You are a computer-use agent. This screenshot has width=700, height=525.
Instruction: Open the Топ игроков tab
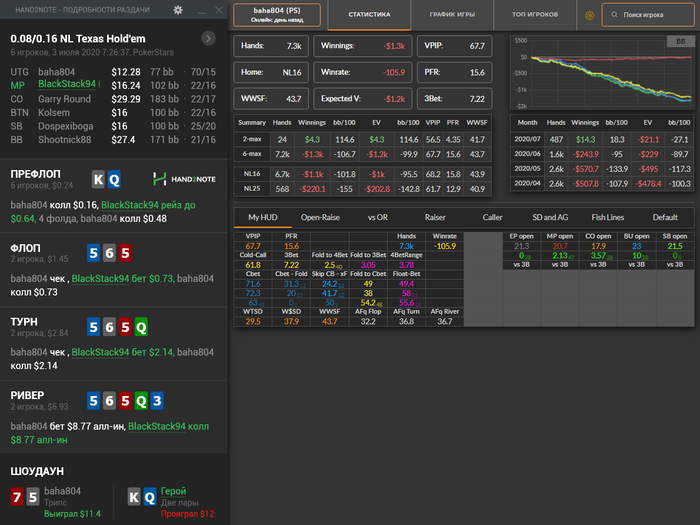(533, 15)
